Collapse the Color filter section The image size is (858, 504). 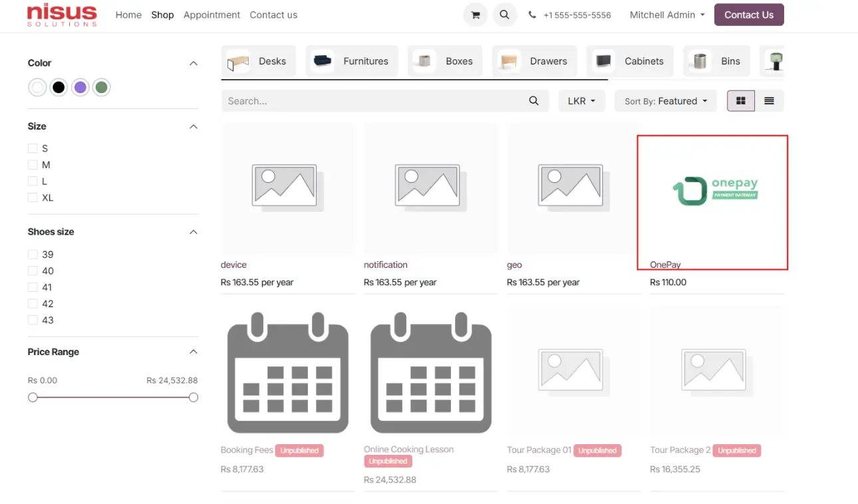click(194, 63)
